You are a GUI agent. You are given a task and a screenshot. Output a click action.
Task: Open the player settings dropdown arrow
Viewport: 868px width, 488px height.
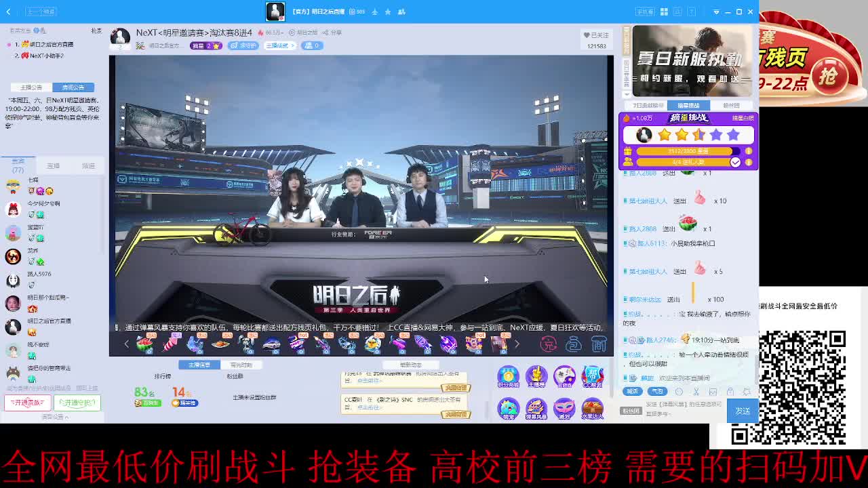[716, 12]
